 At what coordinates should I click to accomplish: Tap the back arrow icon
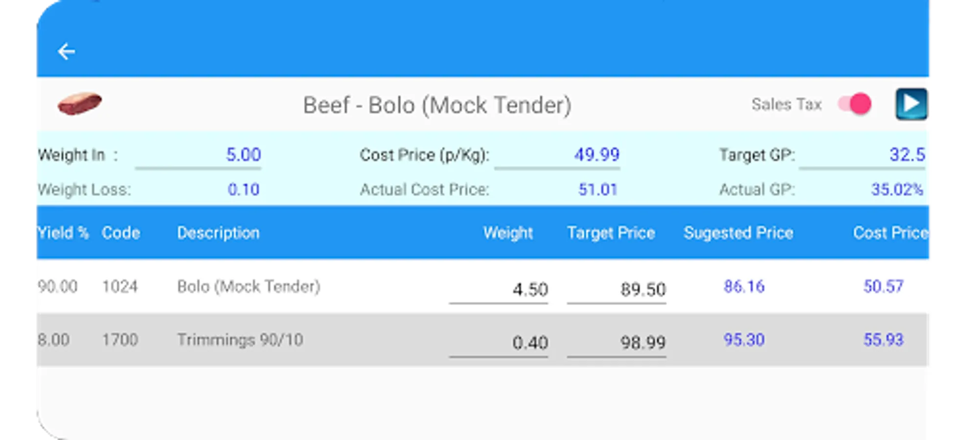[66, 51]
